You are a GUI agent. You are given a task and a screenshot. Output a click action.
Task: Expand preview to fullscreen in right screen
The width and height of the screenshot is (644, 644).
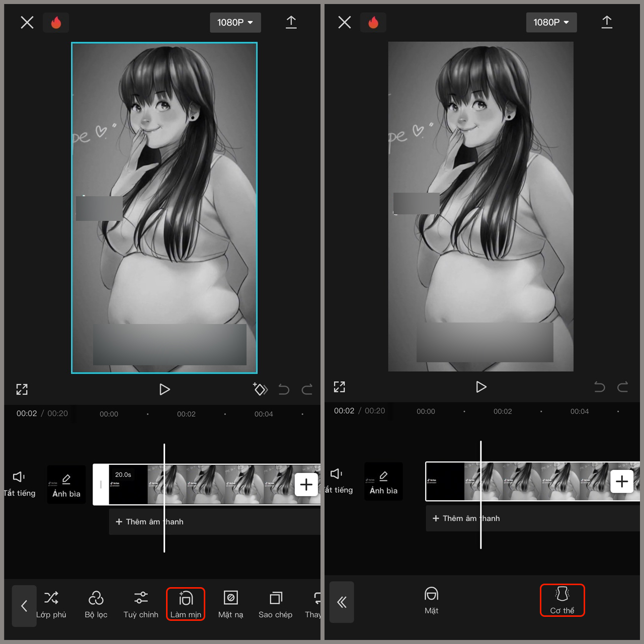[340, 386]
